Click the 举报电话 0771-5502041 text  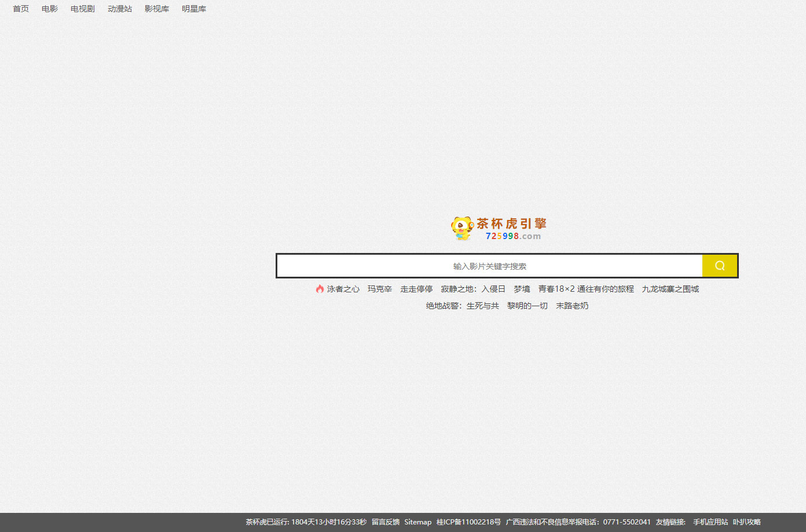pyautogui.click(x=578, y=522)
